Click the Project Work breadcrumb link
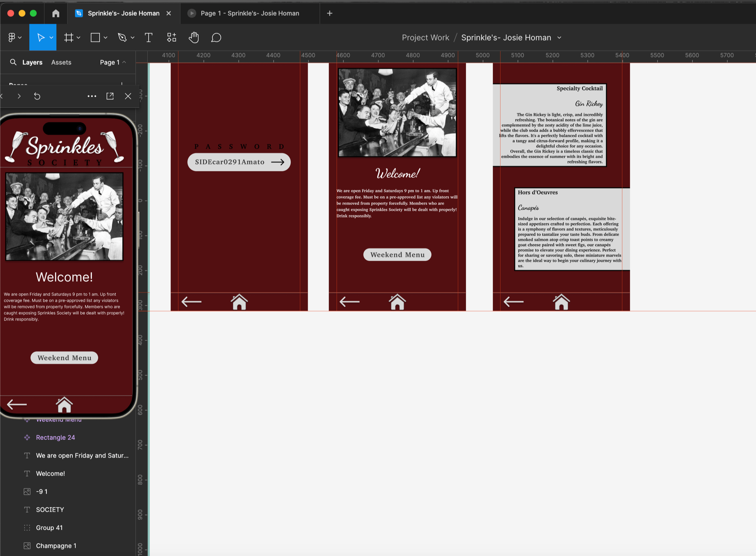 pyautogui.click(x=425, y=38)
